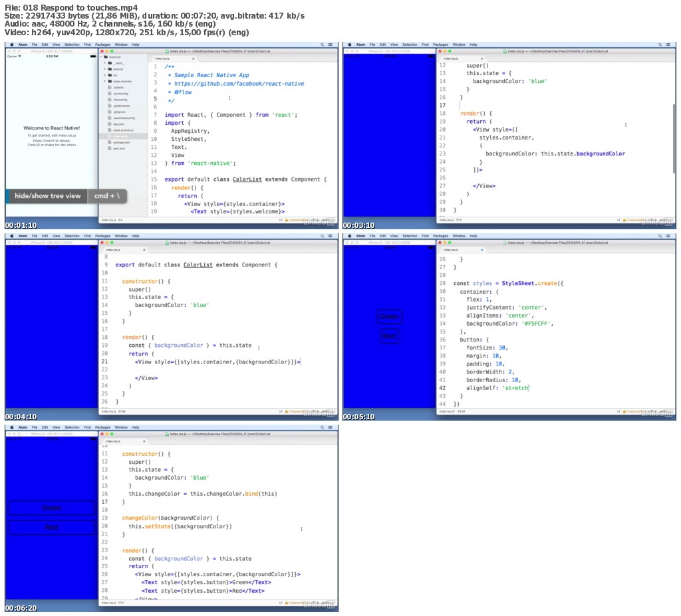Click the .gitattributes file icon in tree view
The image size is (681, 616).
(110, 106)
